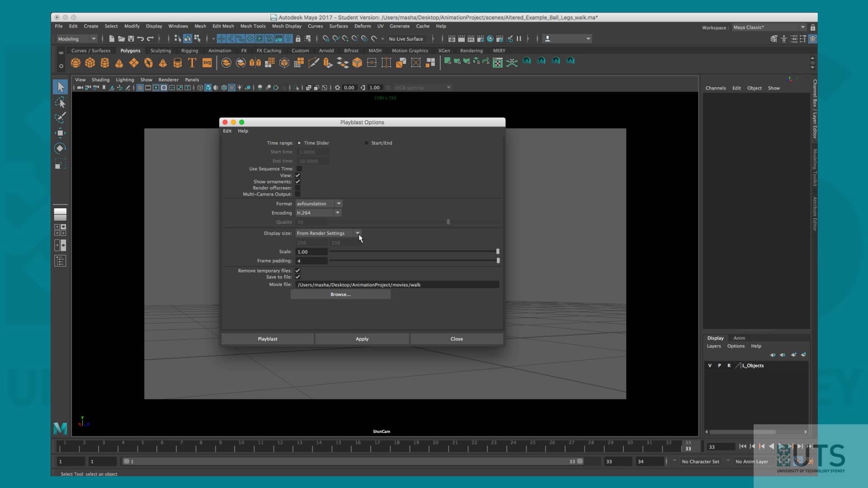Viewport: 868px width, 488px height.
Task: Create a polygon cone from shelf
Action: pyautogui.click(x=119, y=63)
